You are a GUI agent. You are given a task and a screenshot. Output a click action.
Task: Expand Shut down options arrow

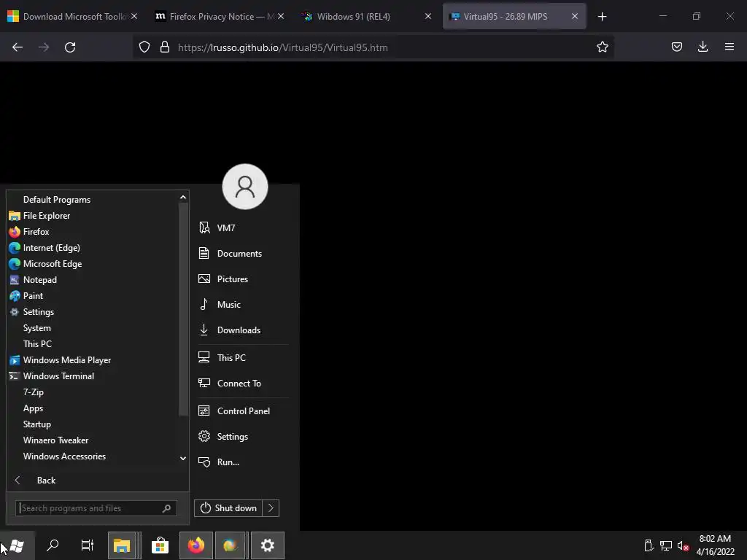(x=271, y=508)
